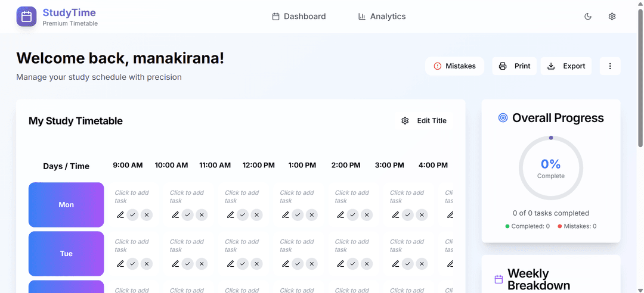Open the three-dot more options menu
This screenshot has height=293, width=644.
point(610,66)
